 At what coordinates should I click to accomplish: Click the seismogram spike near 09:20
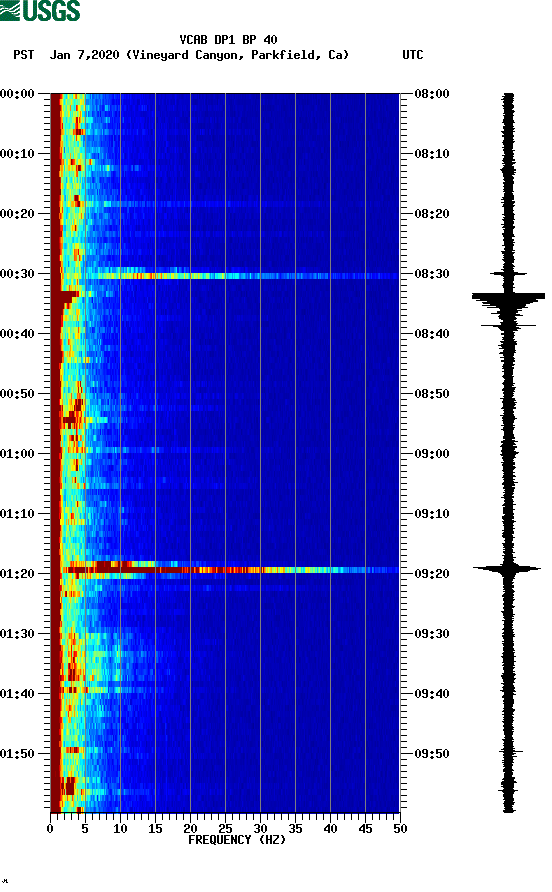(x=506, y=568)
